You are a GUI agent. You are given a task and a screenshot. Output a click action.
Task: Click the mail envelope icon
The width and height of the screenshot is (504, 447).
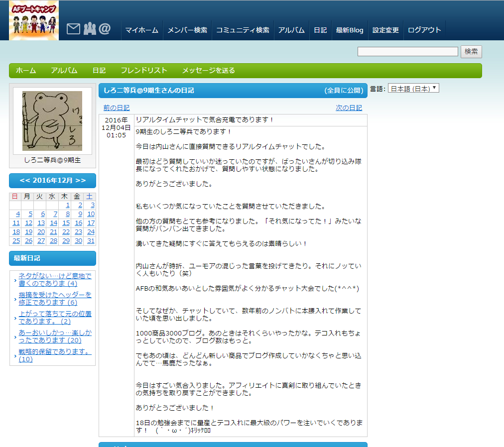[x=73, y=29]
